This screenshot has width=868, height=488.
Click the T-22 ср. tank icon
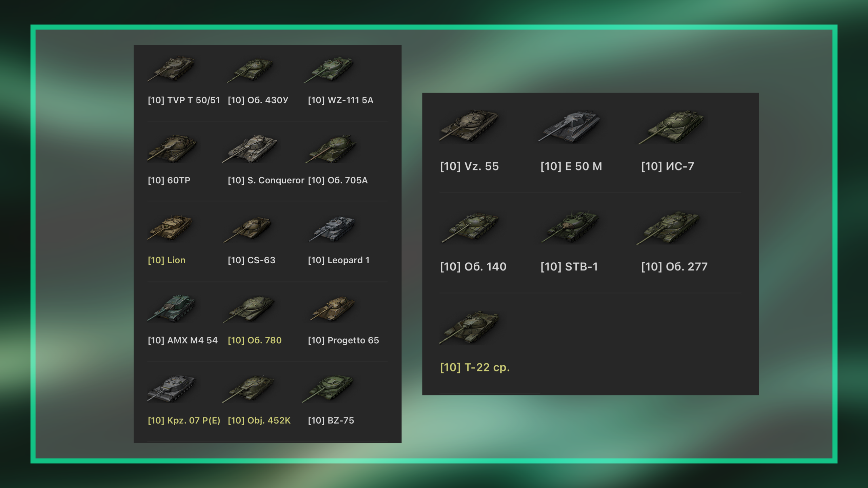(x=469, y=327)
